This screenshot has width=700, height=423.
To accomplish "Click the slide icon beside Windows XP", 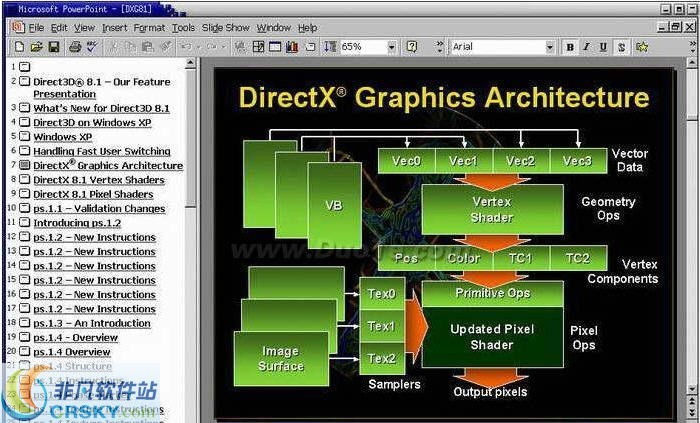I will tap(24, 137).
